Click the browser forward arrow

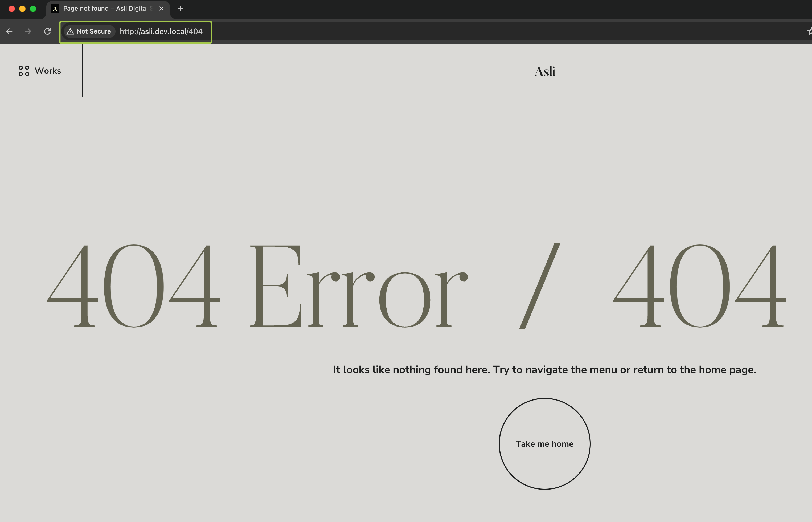pos(28,31)
